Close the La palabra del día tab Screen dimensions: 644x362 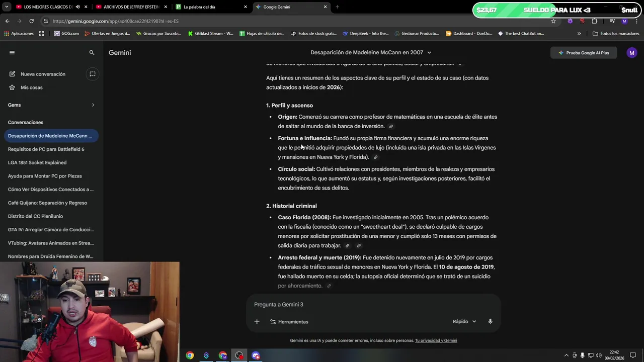246,7
